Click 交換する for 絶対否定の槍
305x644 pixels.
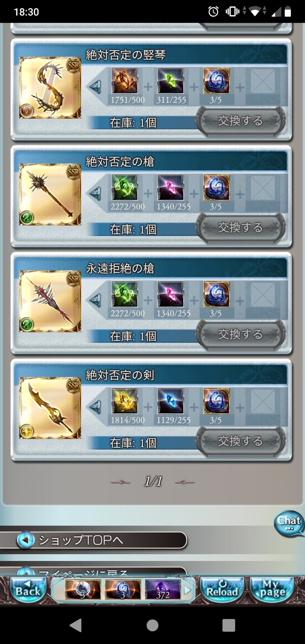click(241, 228)
